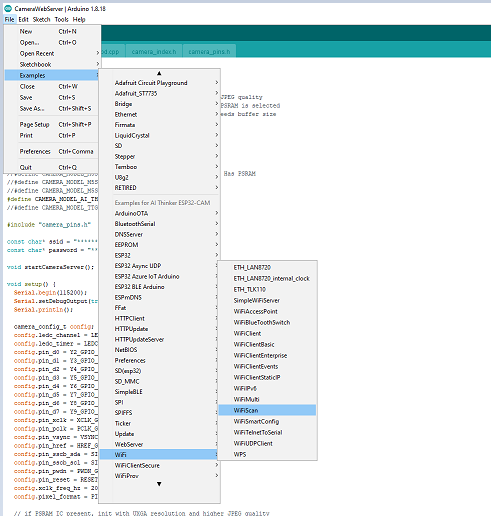The image size is (491, 516).
Task: Open the ETH_LAN8720_internal_clock example
Action: coord(267,278)
